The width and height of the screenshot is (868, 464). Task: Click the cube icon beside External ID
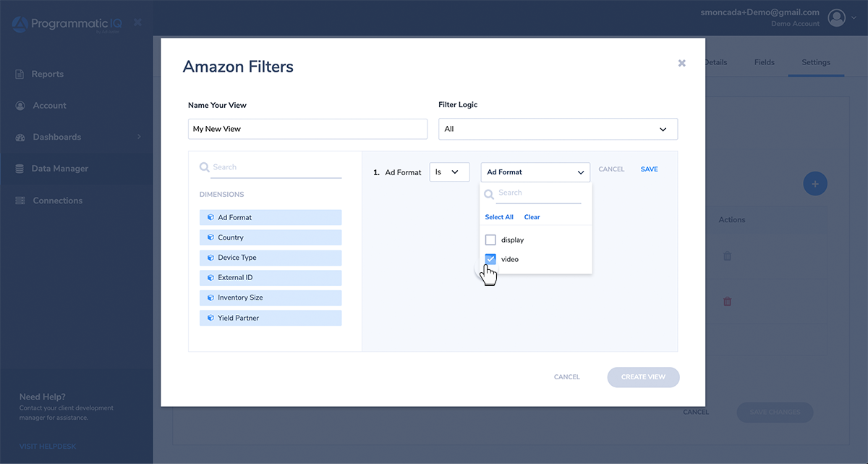click(210, 277)
